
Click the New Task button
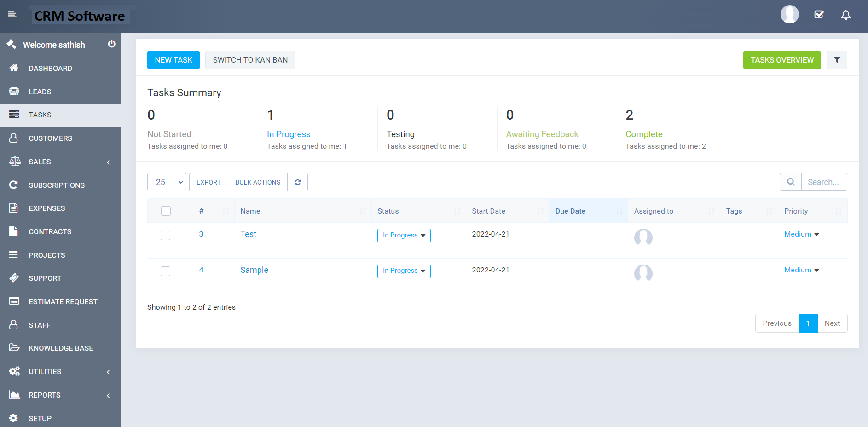click(x=174, y=60)
